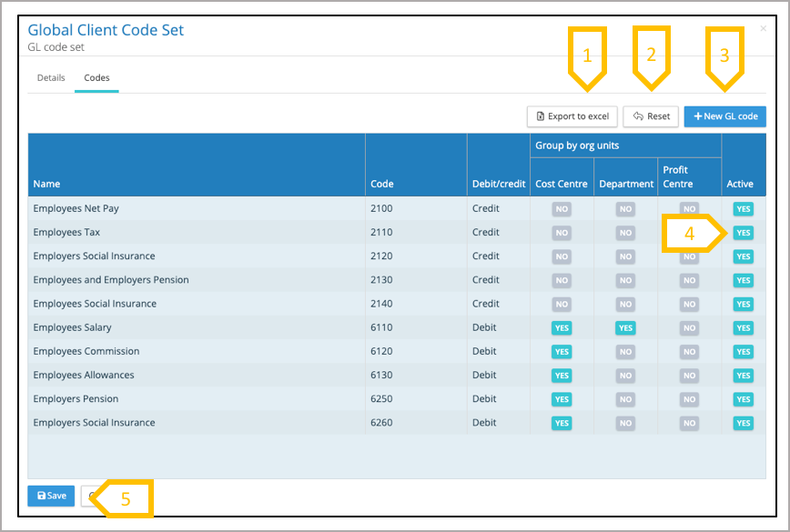This screenshot has width=790, height=532.
Task: Disable Active for Employers Social Insurance 6260
Action: [743, 423]
